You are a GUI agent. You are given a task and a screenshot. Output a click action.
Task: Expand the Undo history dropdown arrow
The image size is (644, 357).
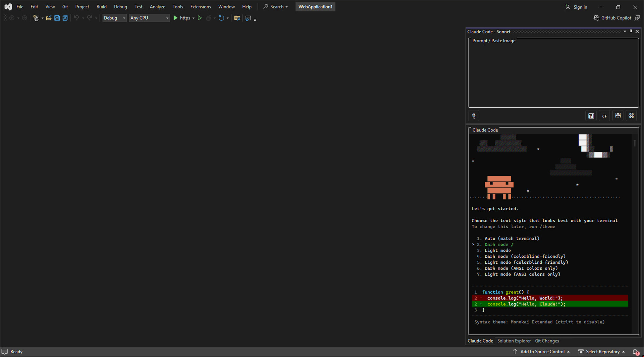83,18
